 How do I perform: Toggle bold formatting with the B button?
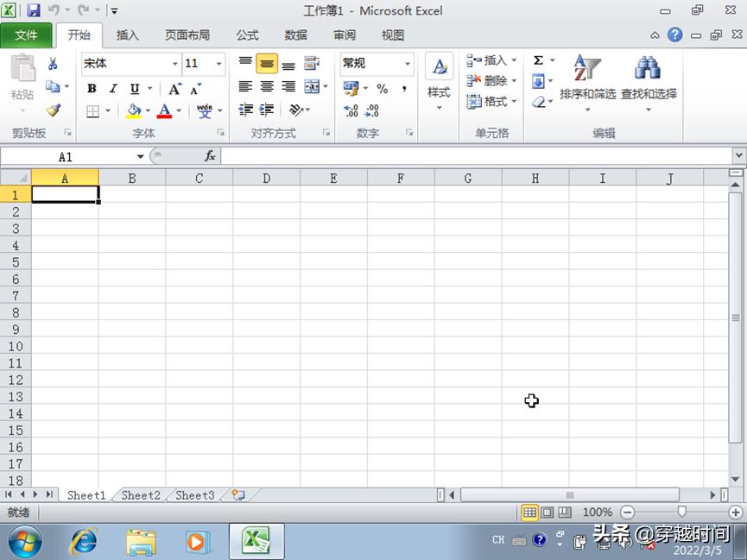coord(91,88)
